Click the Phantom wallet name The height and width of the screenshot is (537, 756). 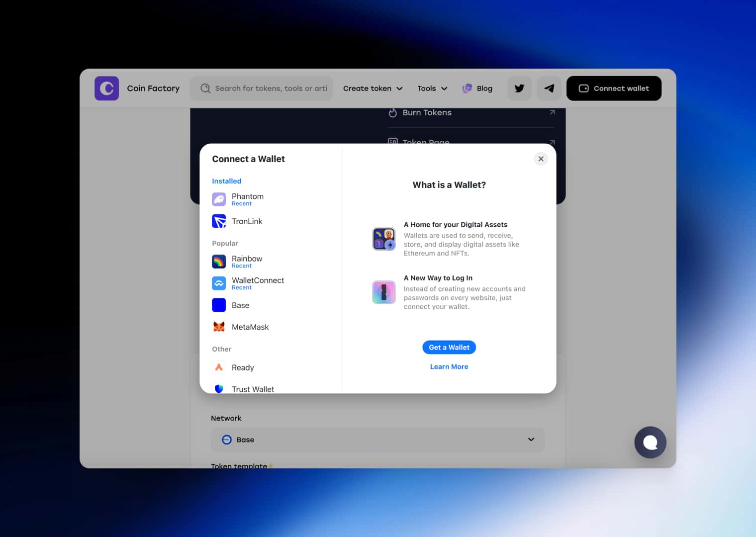(248, 196)
